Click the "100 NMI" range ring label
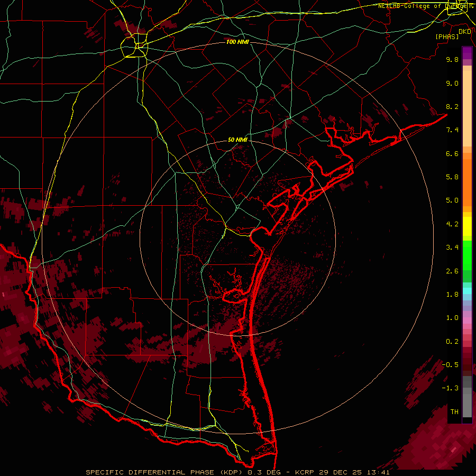 coord(237,42)
